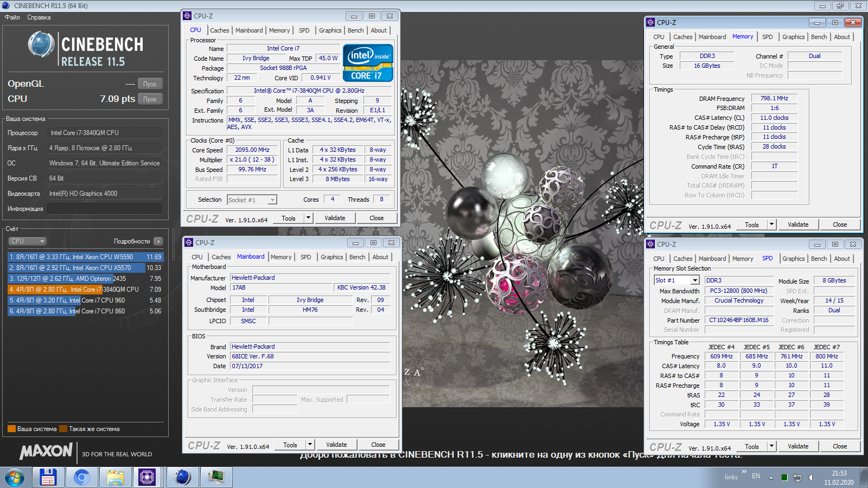
Task: Click the Part Number value CT102464BF160B.M16
Action: [739, 320]
